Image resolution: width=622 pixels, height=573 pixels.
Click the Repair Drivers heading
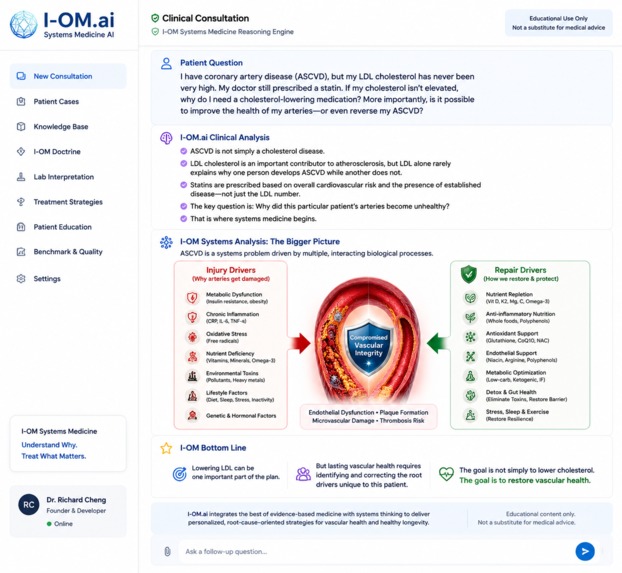520,270
